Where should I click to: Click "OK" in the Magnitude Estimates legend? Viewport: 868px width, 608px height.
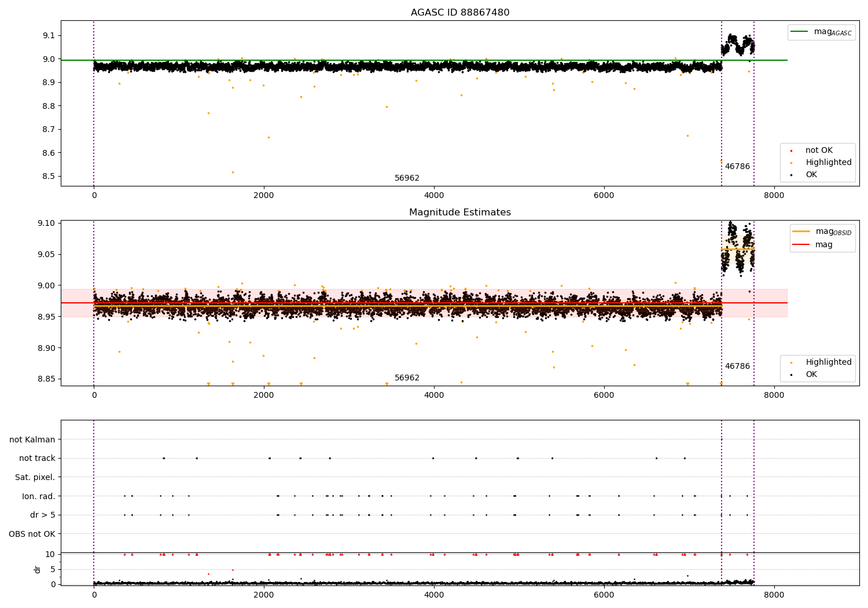pyautogui.click(x=811, y=375)
